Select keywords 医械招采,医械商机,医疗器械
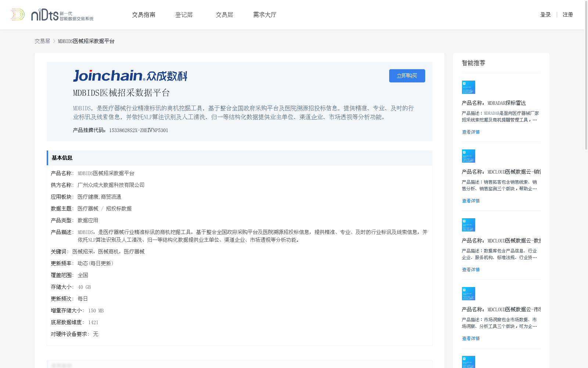Viewport: 588px width, 368px height. tap(108, 252)
